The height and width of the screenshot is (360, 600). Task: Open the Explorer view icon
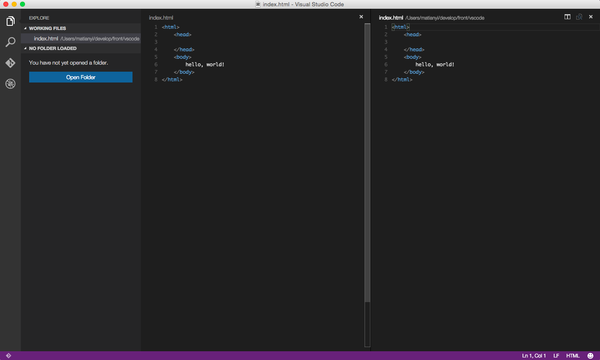10,21
